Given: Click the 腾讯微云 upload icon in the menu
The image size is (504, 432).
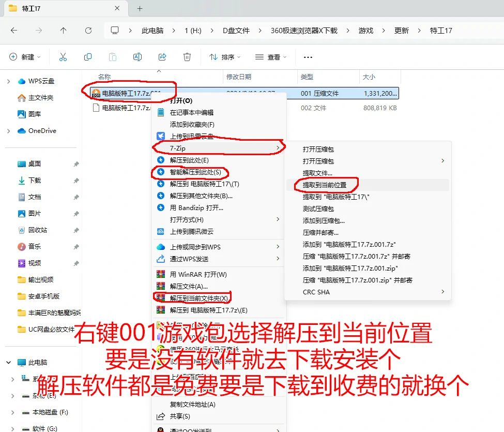Looking at the screenshot, I should click(161, 231).
